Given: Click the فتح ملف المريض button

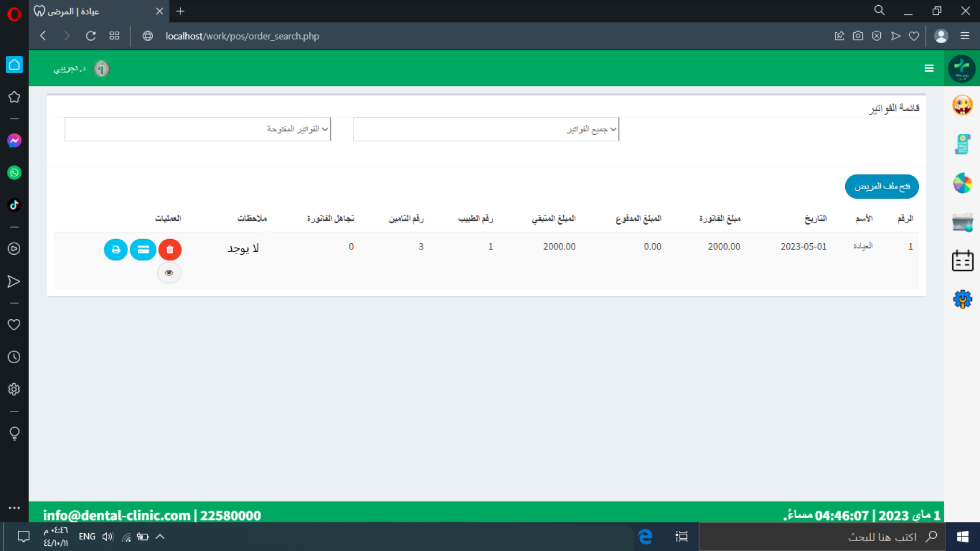Looking at the screenshot, I should click(881, 186).
